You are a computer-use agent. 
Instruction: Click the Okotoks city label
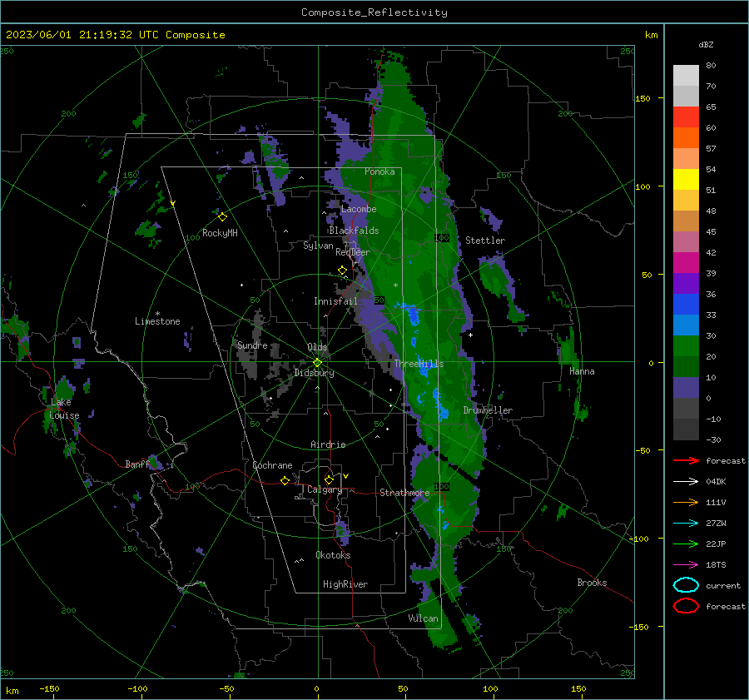(333, 555)
